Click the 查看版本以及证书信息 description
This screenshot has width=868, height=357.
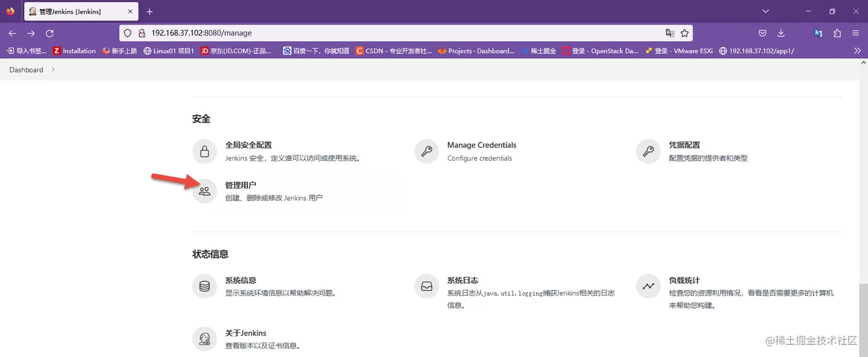(x=263, y=346)
